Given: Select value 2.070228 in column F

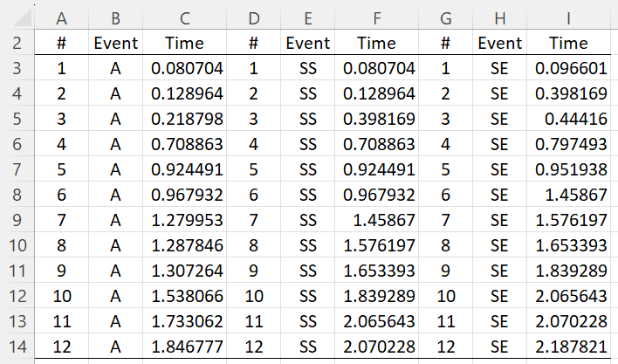Looking at the screenshot, I should pos(377,347).
